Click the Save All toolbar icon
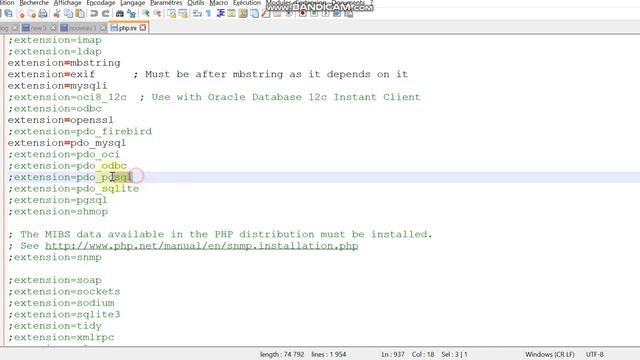 click(x=9, y=13)
